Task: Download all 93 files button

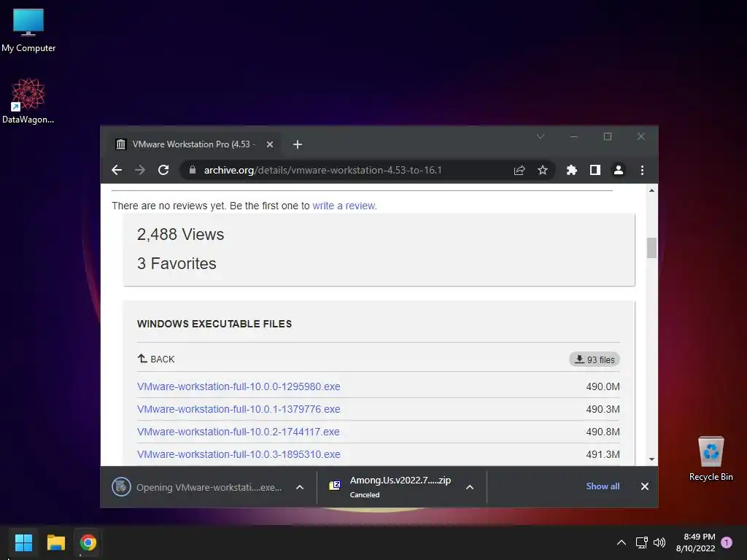Action: [595, 359]
